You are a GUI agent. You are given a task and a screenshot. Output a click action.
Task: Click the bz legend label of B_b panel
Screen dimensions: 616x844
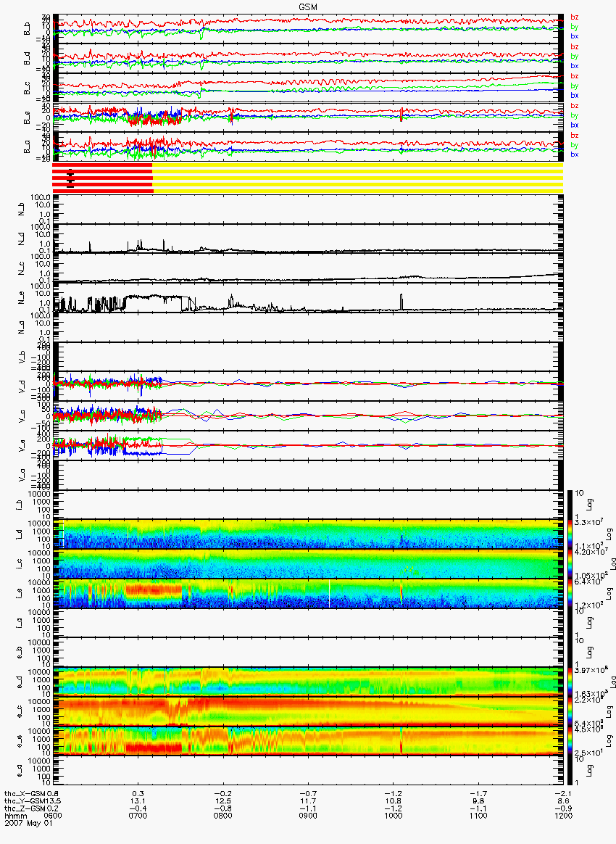point(575,17)
